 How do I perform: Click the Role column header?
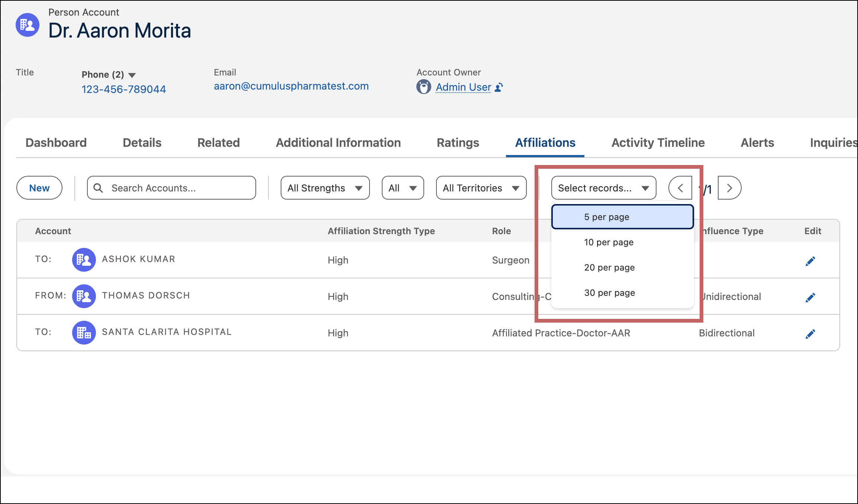pyautogui.click(x=501, y=231)
